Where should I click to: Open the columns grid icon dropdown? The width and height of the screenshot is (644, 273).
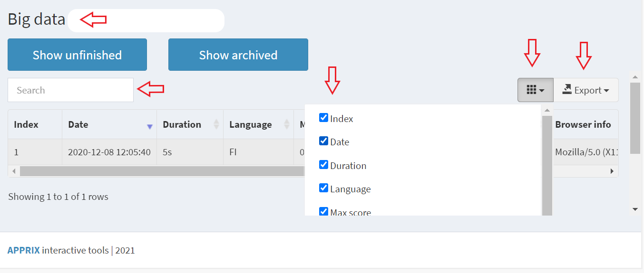(x=536, y=90)
